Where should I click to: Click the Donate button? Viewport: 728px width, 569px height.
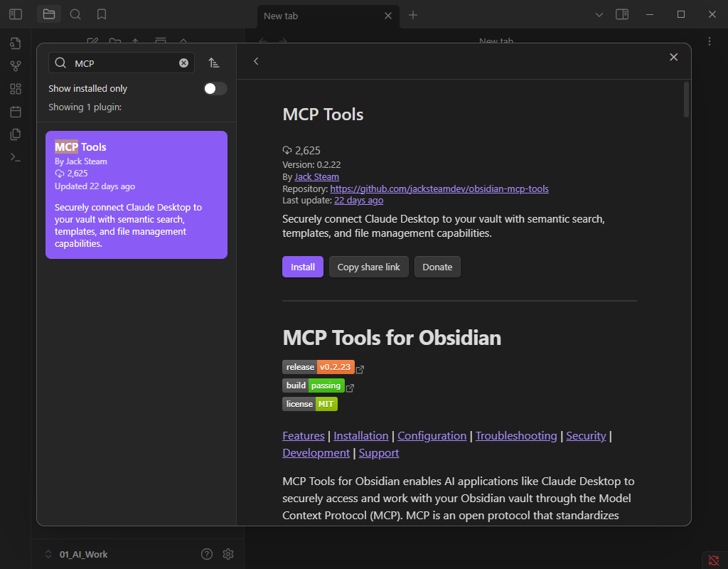coord(437,267)
